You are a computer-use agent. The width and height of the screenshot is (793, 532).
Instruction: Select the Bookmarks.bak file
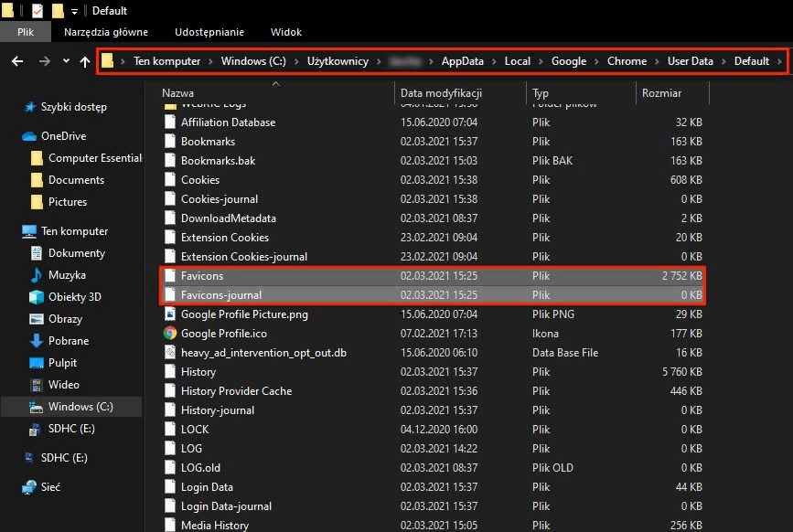coord(218,161)
